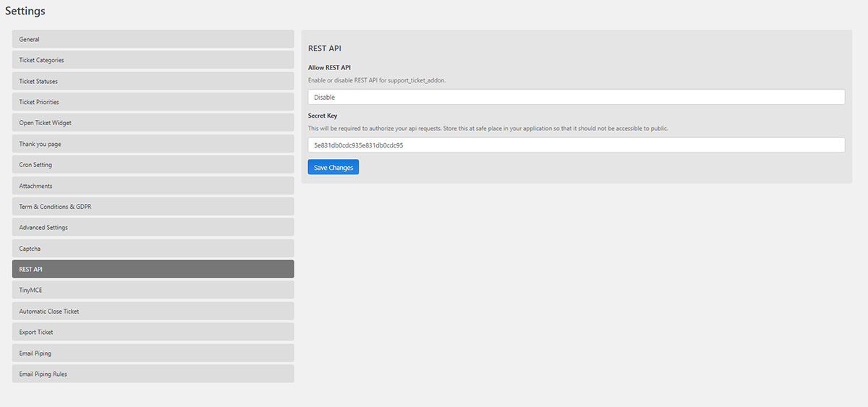
Task: Select Term & Conditions & GDPR
Action: 153,207
